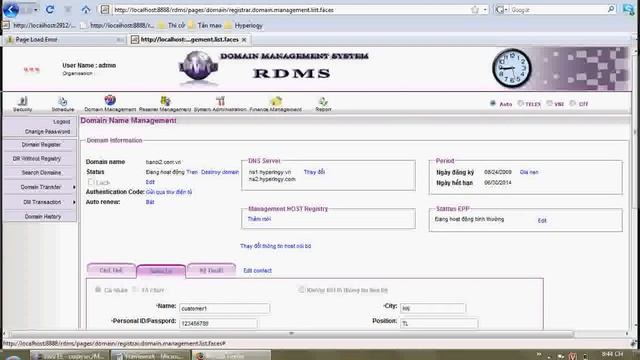Image resolution: width=640 pixels, height=360 pixels.
Task: Click the Position input field
Action: 439,323
